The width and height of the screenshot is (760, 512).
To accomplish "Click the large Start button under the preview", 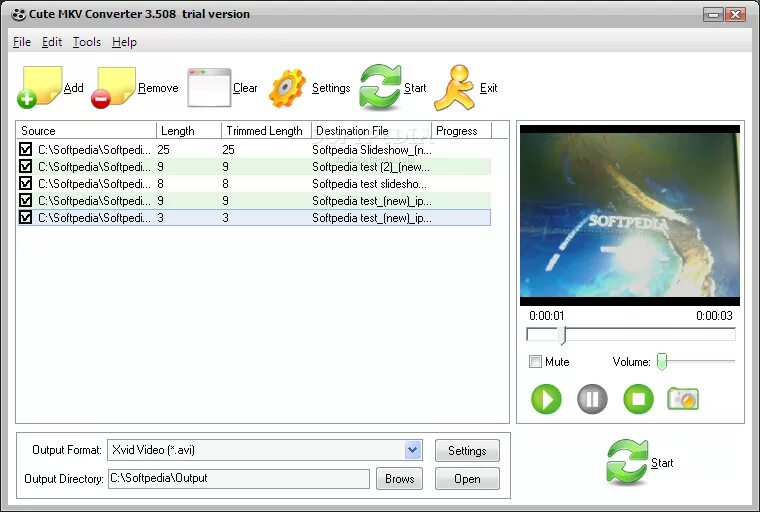I will pyautogui.click(x=640, y=463).
